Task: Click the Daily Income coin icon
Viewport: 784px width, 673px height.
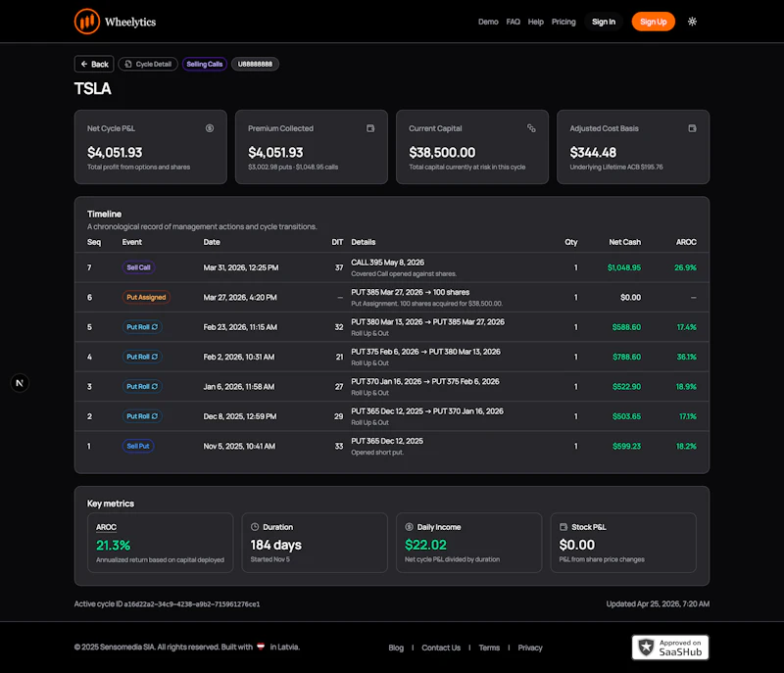Action: click(409, 527)
